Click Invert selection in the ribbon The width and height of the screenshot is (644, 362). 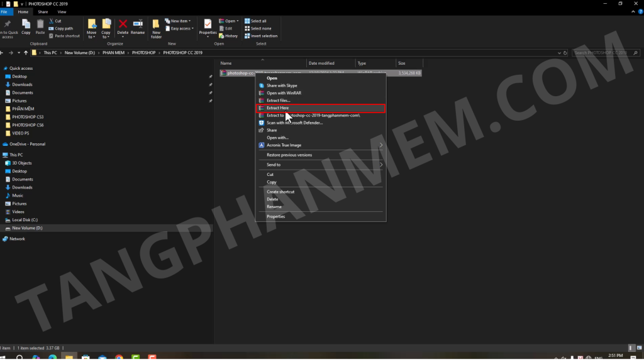260,36
